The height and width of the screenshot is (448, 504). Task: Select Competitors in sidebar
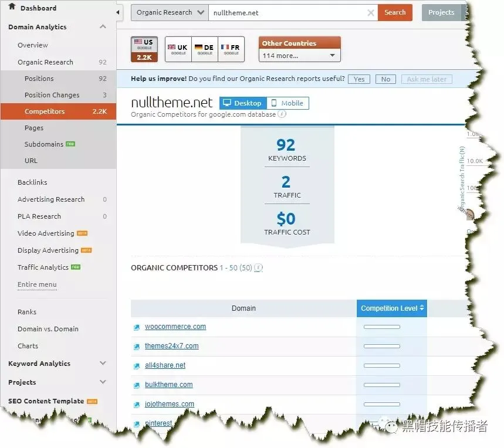click(58, 111)
